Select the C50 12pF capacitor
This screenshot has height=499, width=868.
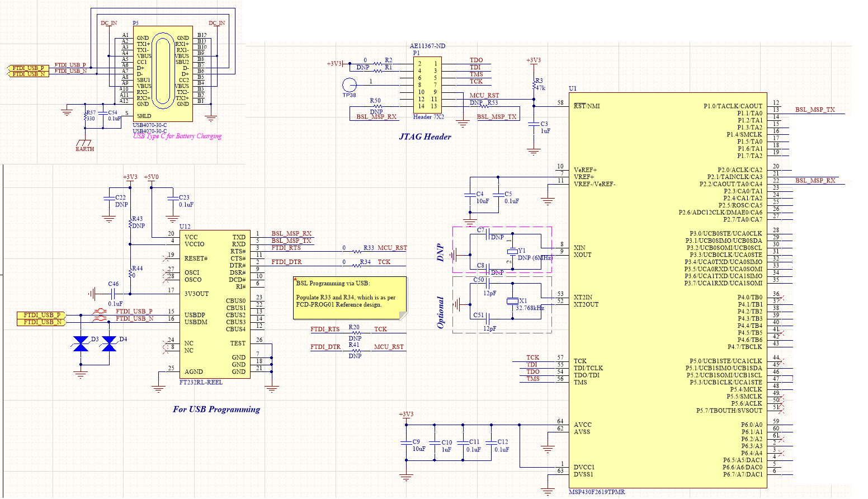pos(488,284)
